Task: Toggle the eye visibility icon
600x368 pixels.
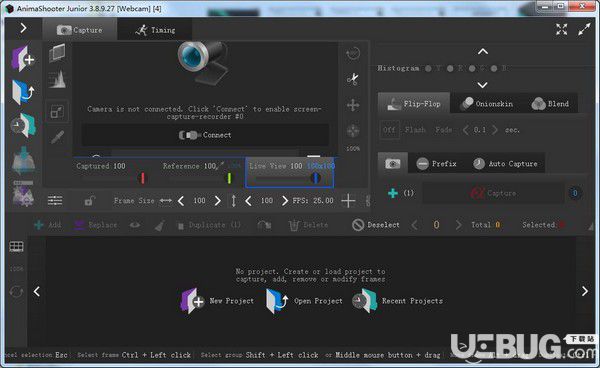Action: click(x=135, y=225)
